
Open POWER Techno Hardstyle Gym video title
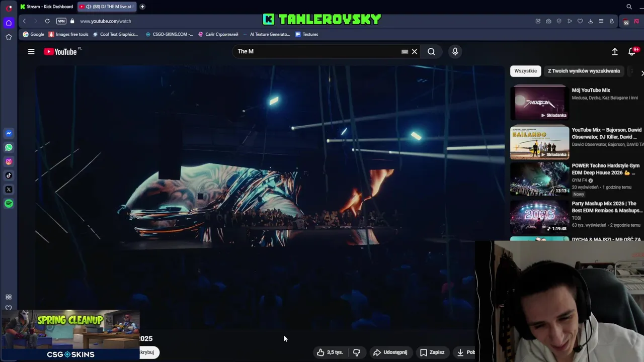606,169
